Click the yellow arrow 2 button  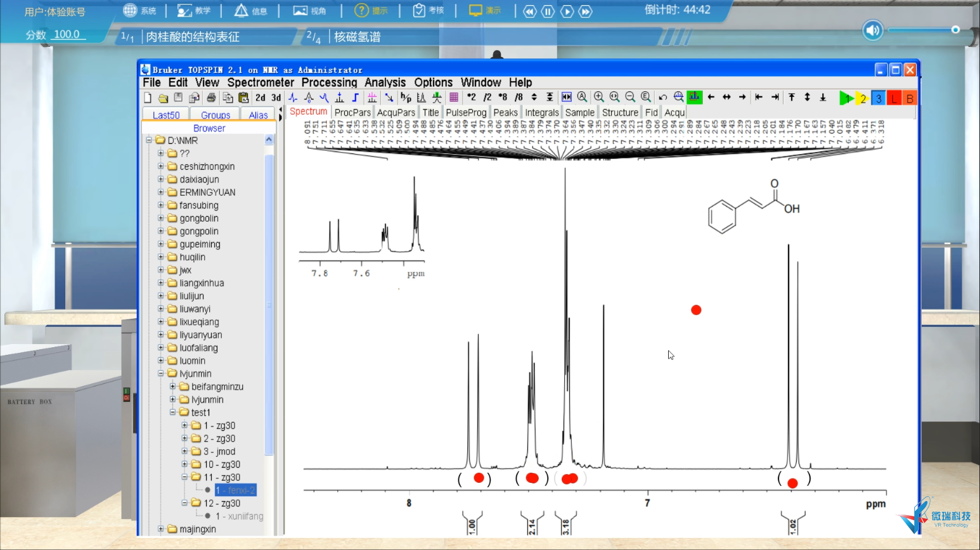coord(861,98)
